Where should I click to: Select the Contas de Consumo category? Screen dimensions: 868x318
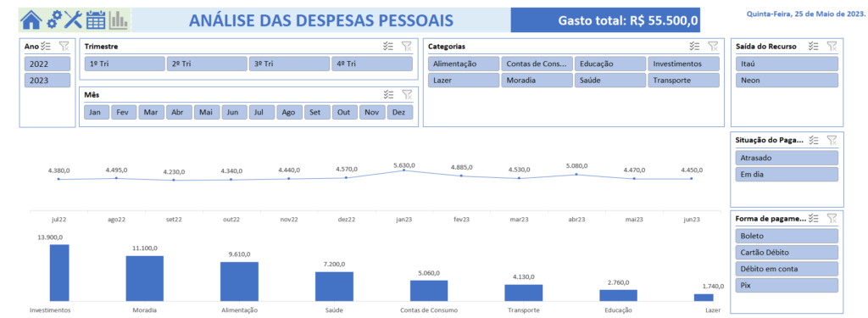pos(537,64)
